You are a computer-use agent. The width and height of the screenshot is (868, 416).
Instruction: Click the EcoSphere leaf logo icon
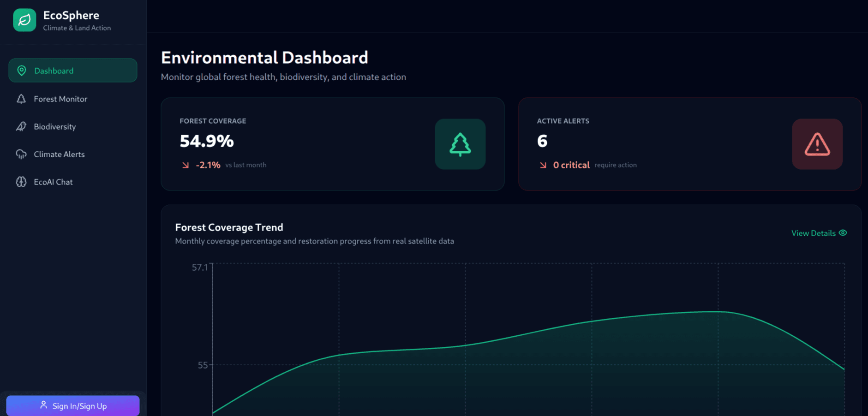(24, 20)
